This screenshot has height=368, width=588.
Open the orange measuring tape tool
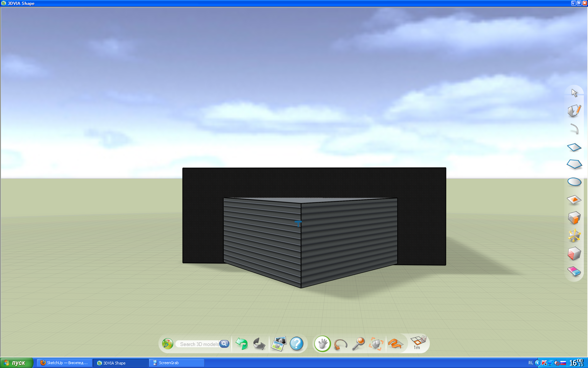(x=395, y=344)
